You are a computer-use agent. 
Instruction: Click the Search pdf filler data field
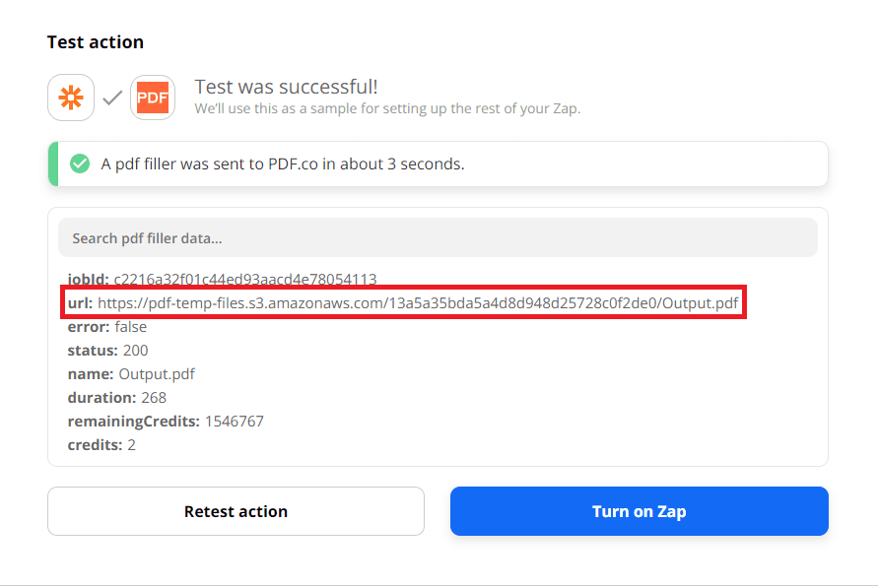tap(438, 238)
